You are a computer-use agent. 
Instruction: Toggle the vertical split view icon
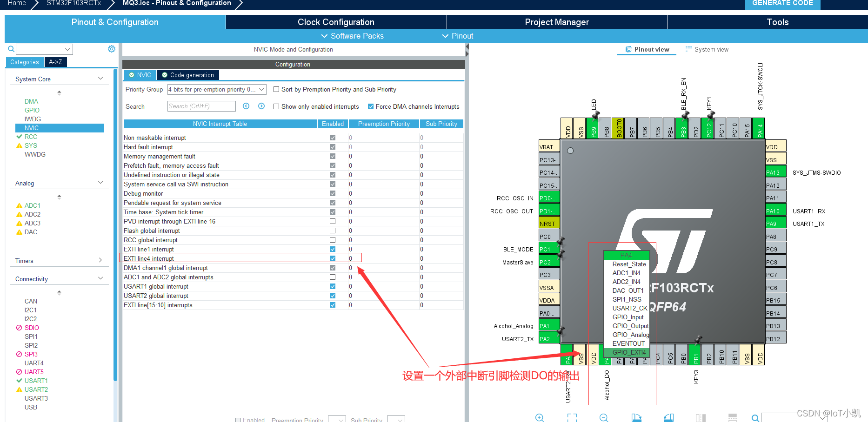pyautogui.click(x=701, y=418)
